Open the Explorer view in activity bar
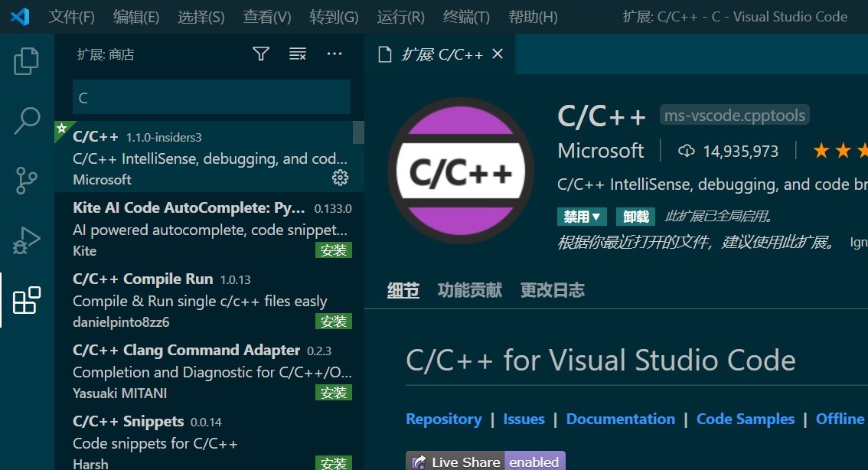868x470 pixels. click(x=26, y=61)
